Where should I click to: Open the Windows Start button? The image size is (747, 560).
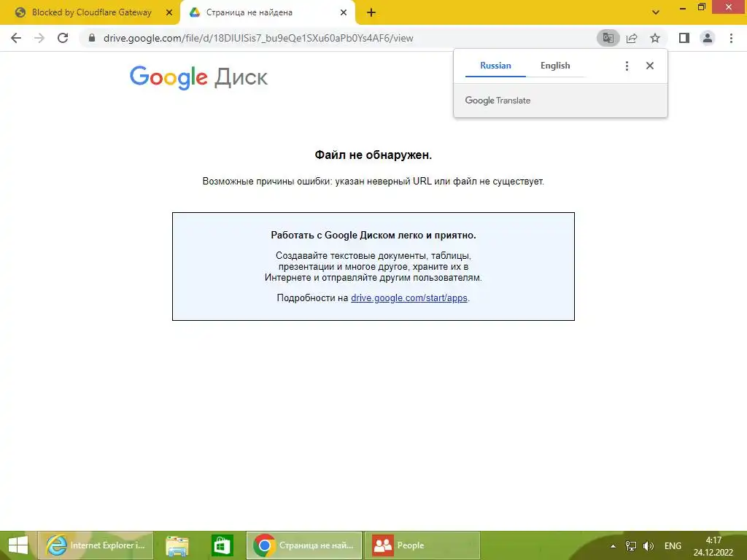(18, 545)
